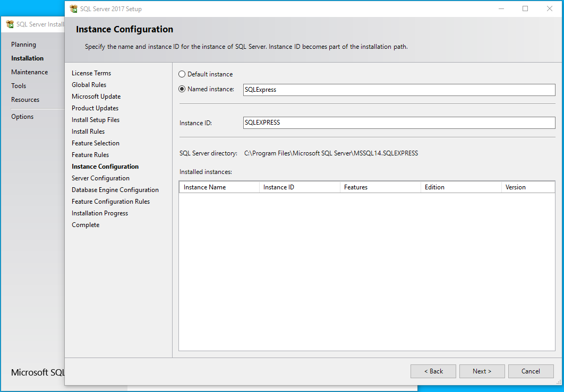Image resolution: width=564 pixels, height=392 pixels.
Task: Maximize the SQL Server 2017 Setup window
Action: [x=525, y=8]
